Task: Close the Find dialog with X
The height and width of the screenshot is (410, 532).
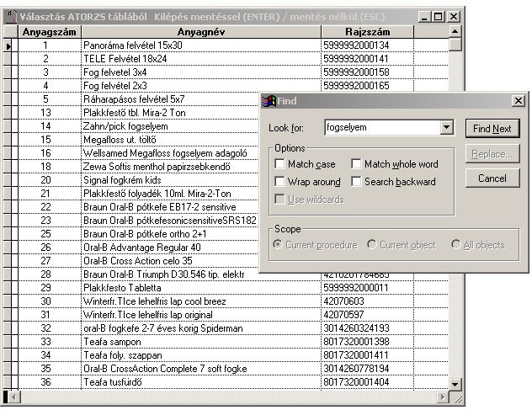Action: (x=518, y=101)
